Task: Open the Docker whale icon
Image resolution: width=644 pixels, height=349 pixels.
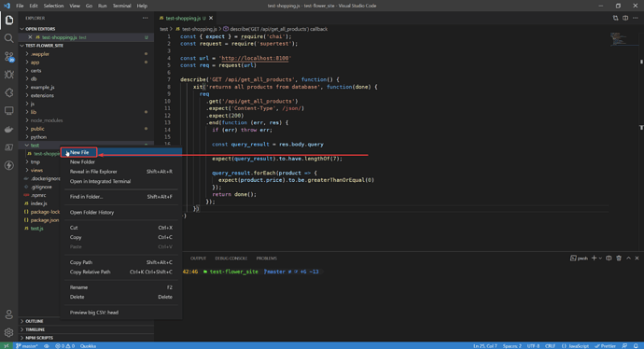Action: [9, 129]
